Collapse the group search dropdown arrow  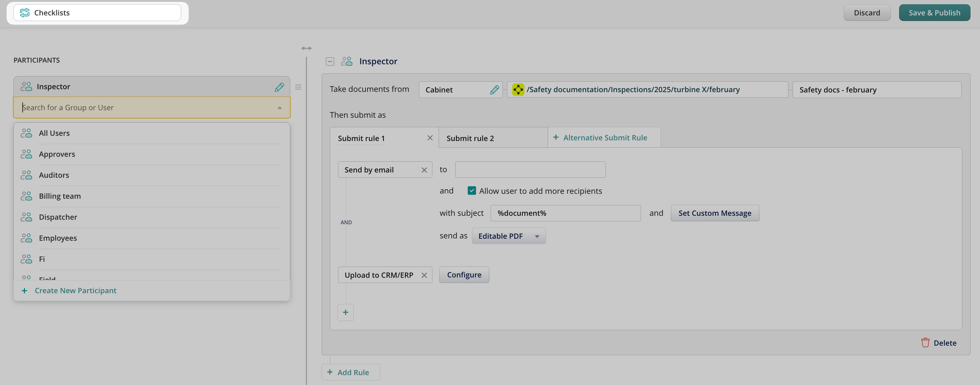(x=280, y=108)
